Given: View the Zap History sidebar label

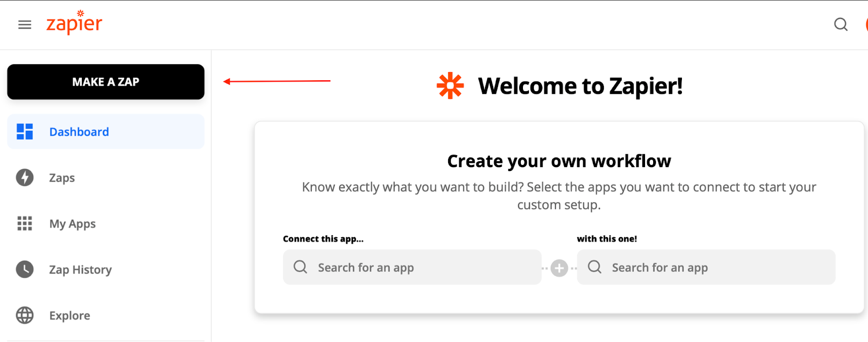Looking at the screenshot, I should coord(80,270).
